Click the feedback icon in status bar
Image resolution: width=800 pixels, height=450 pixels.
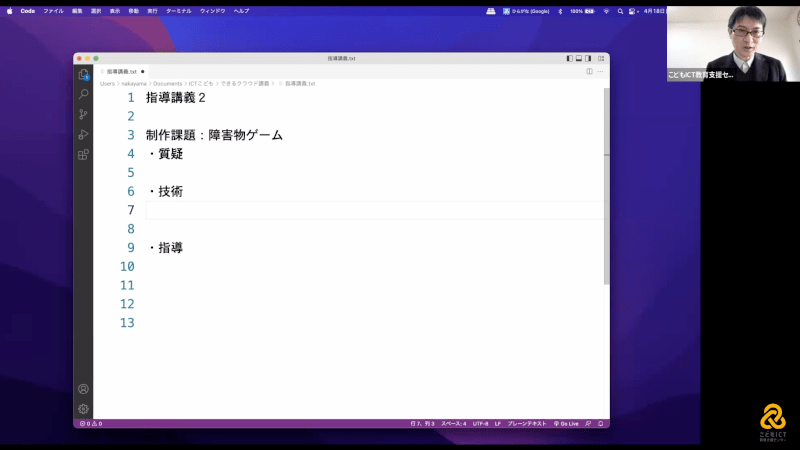pos(588,423)
